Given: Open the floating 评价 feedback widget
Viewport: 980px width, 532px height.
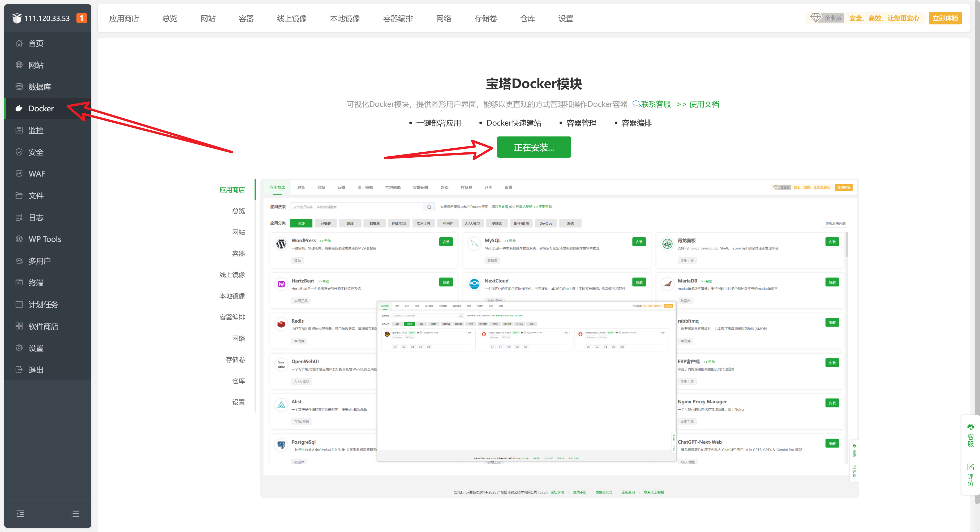Looking at the screenshot, I should point(970,475).
